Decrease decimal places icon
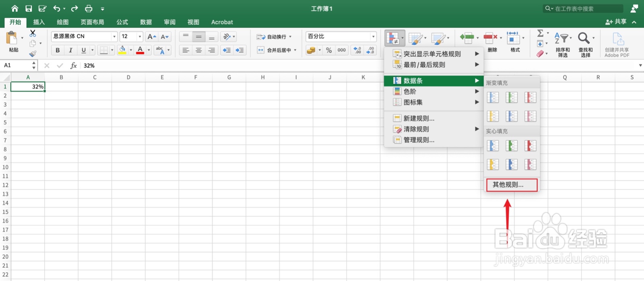 coord(371,50)
